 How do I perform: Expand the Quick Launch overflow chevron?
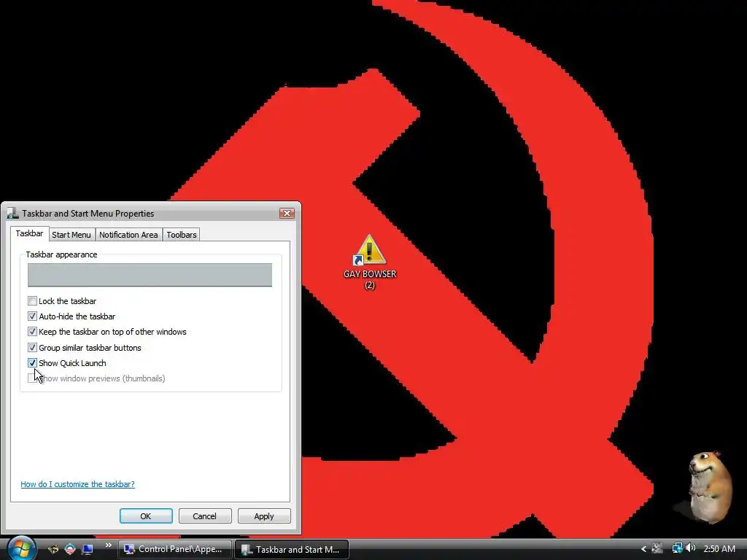point(109,545)
